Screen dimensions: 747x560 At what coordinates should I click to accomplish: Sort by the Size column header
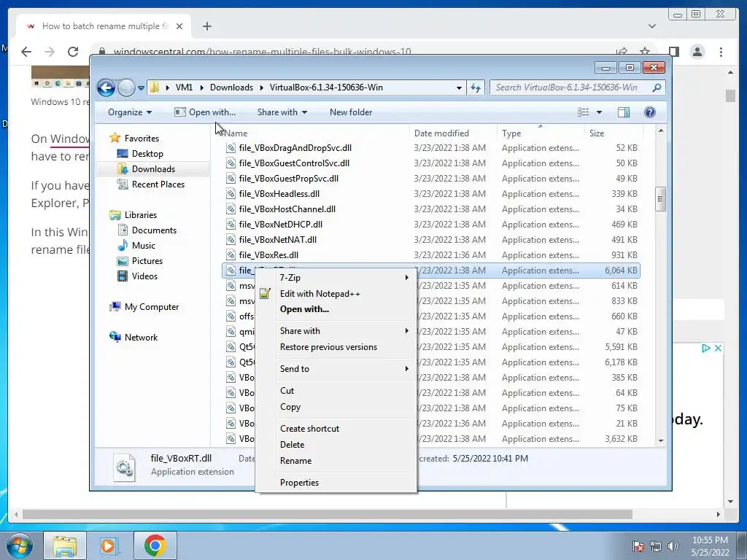614,133
